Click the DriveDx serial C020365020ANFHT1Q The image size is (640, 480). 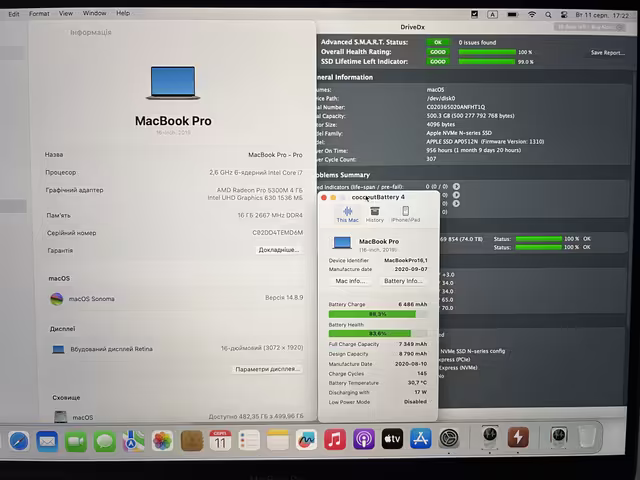pyautogui.click(x=456, y=107)
